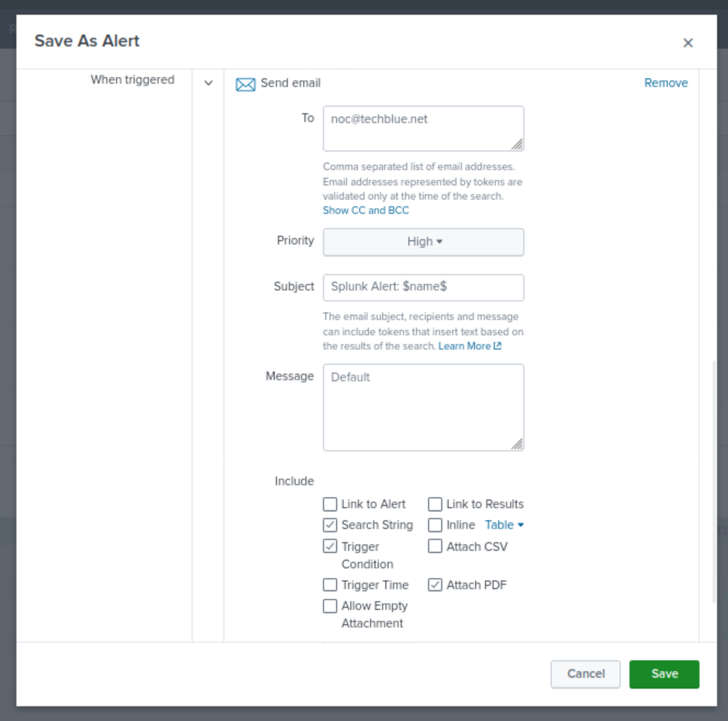Image resolution: width=728 pixels, height=721 pixels.
Task: Check the Attach CSV box
Action: click(x=435, y=546)
